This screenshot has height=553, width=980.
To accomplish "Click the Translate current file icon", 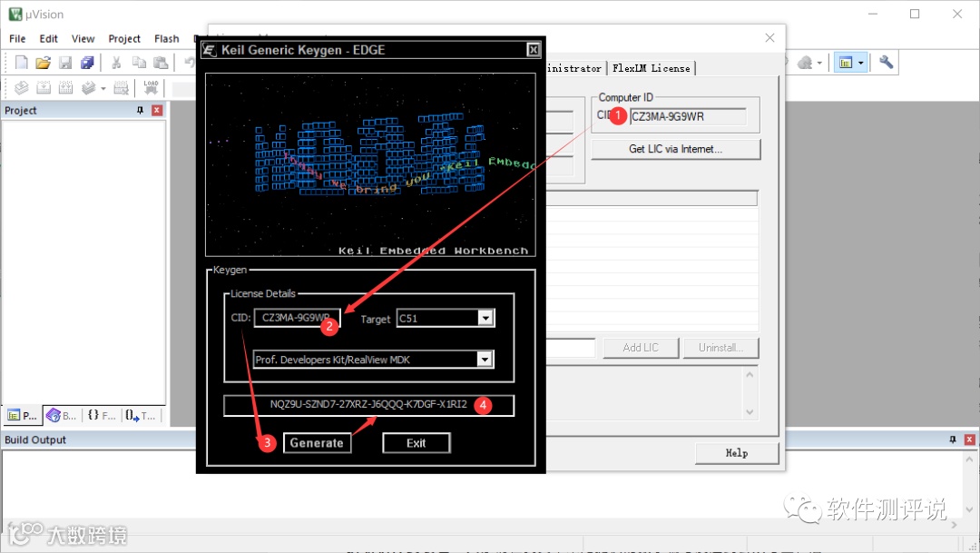I will click(x=21, y=87).
